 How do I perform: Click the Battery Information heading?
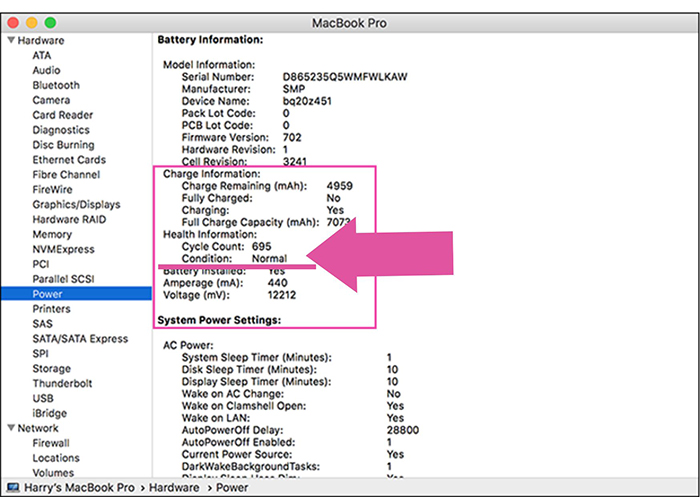point(210,40)
